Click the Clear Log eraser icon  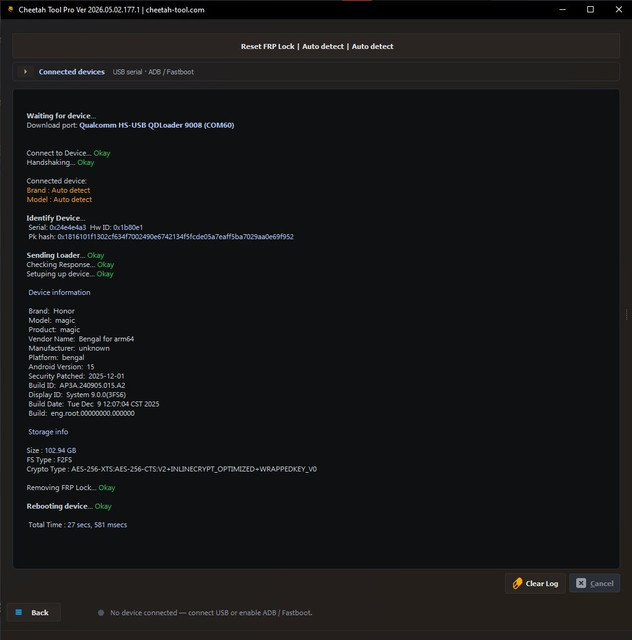tap(517, 583)
